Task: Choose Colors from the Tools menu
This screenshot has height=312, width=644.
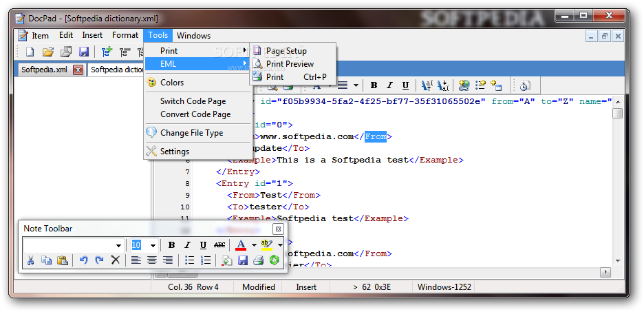Action: 197,82
